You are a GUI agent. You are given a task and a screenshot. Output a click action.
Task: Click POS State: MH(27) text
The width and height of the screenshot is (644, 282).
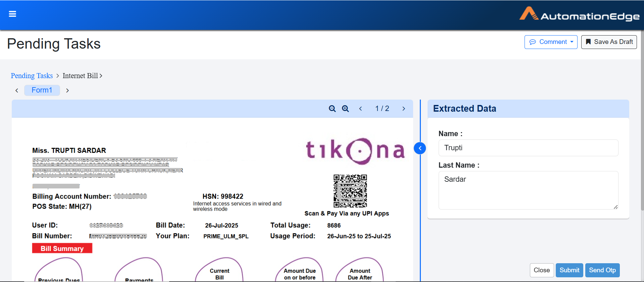62,207
